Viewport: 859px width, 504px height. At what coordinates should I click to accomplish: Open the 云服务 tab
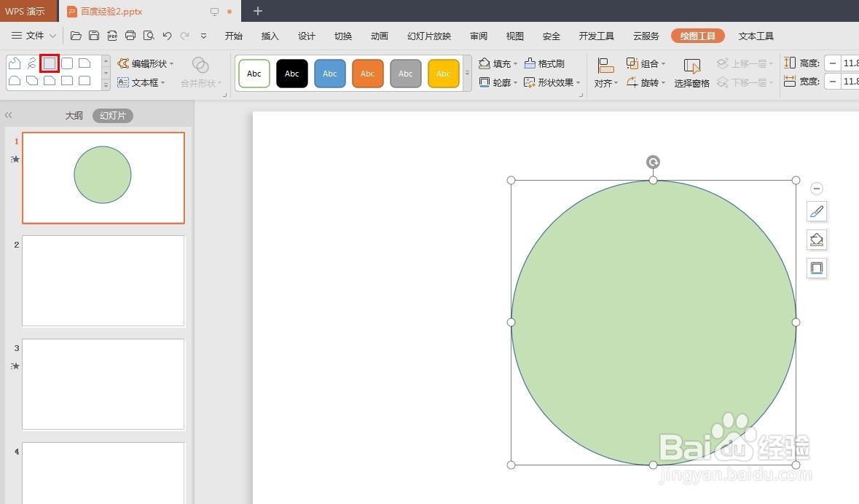646,36
